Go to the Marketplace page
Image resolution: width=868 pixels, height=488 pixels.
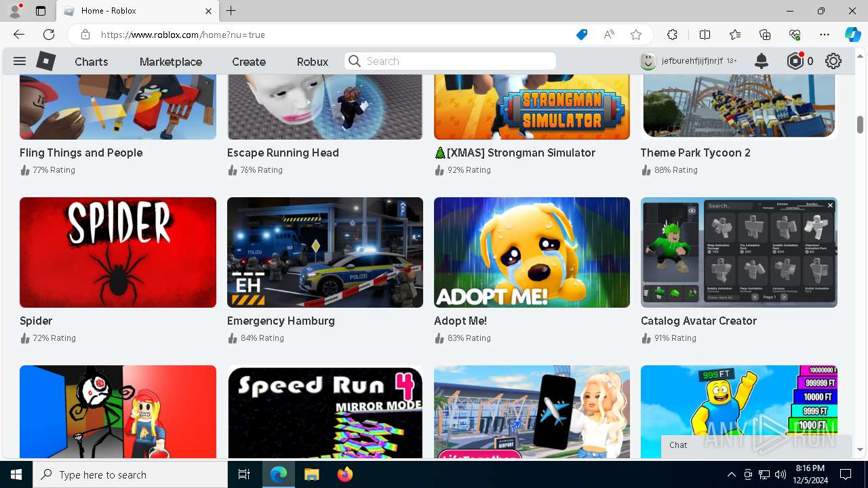(x=171, y=62)
